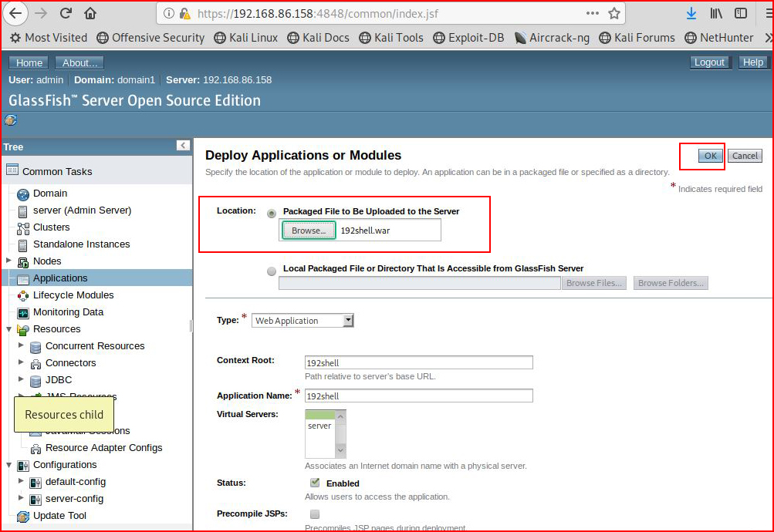
Task: Open the browser home page icon
Action: 90,13
